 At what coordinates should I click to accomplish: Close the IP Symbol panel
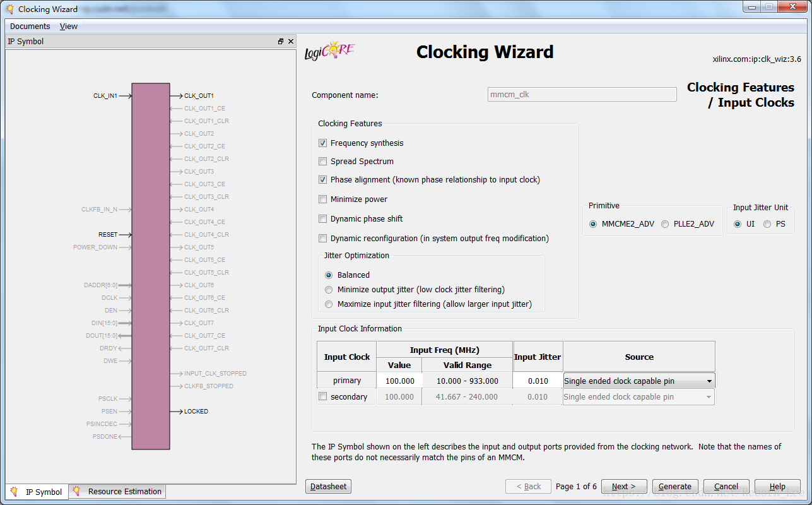(x=291, y=42)
